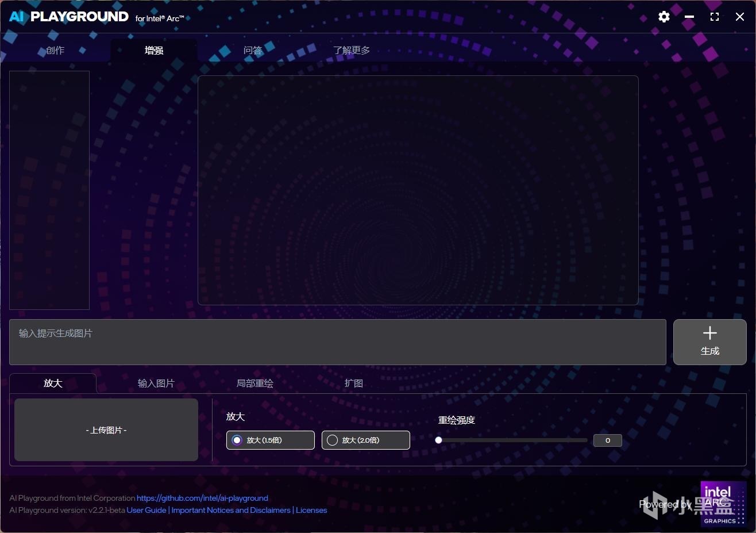Click the 重绘强度 slider handle
The image size is (756, 533).
[438, 440]
